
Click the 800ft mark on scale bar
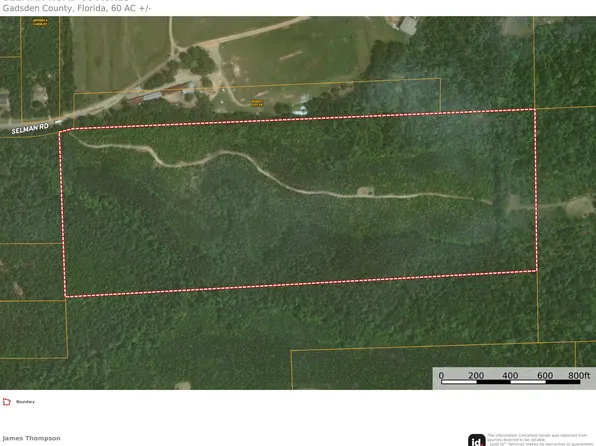pyautogui.click(x=579, y=375)
